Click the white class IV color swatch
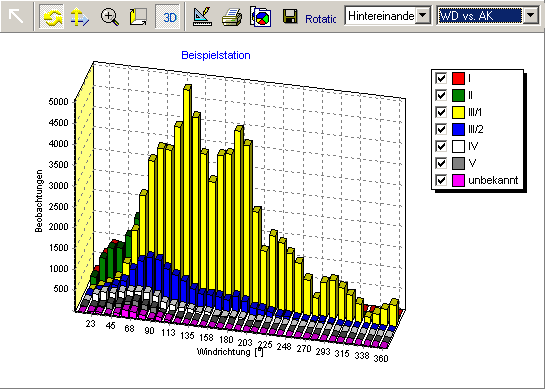Viewport: 545px width, 389px height. point(458,146)
